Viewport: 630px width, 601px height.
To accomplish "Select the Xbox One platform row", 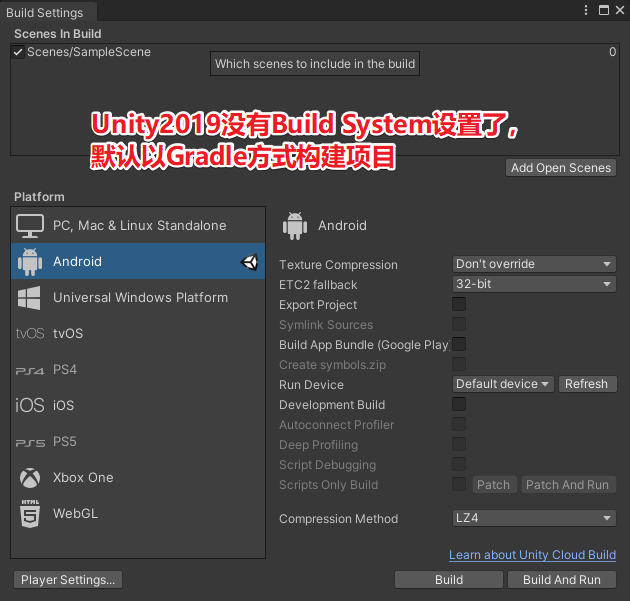I will click(138, 477).
